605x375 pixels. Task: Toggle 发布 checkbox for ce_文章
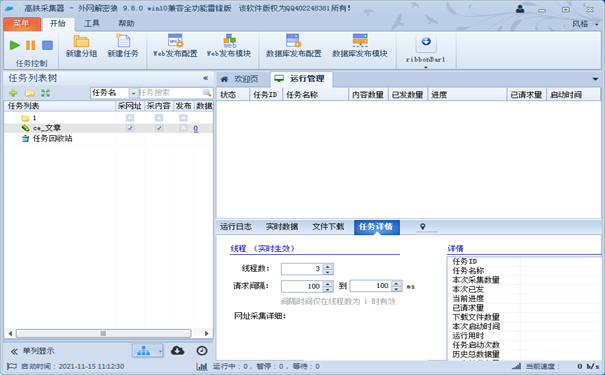click(183, 128)
